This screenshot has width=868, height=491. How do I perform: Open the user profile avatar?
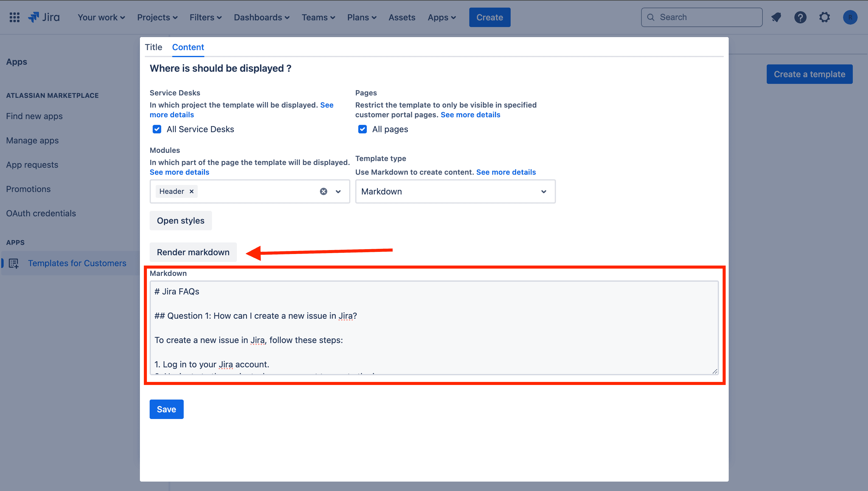(x=850, y=17)
